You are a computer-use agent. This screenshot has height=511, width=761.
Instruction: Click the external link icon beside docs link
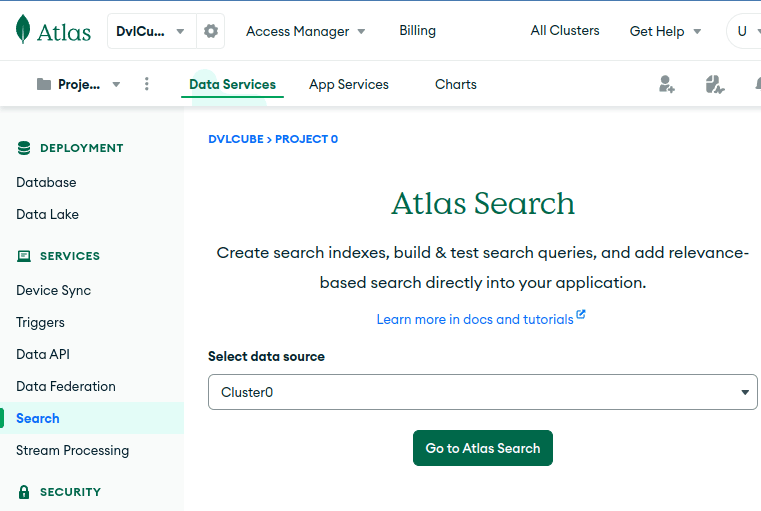[581, 315]
